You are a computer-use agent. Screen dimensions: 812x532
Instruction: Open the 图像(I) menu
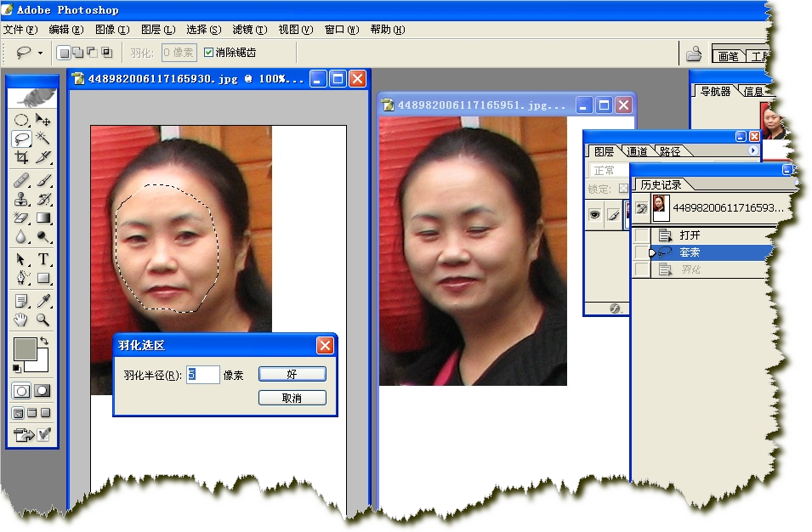pos(112,30)
